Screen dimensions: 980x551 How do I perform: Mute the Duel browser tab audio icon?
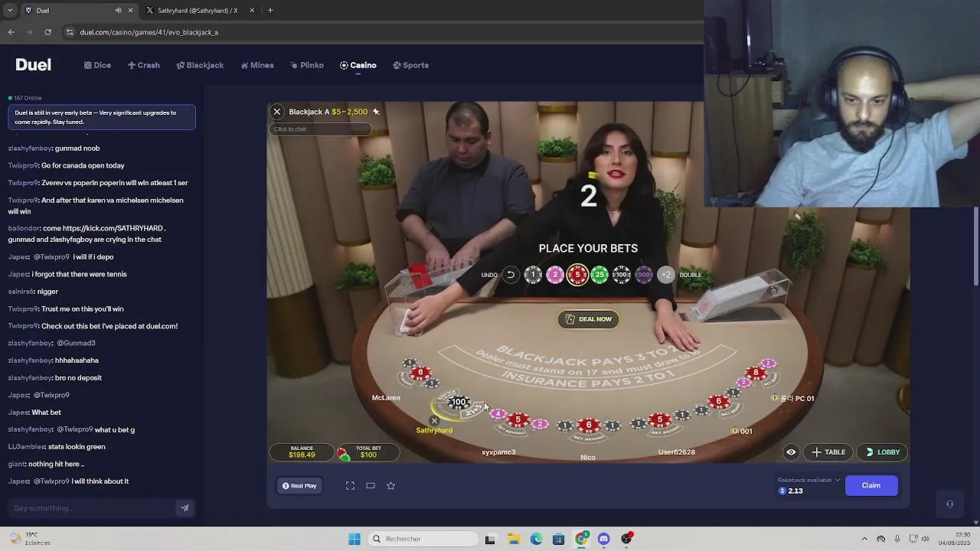[118, 11]
